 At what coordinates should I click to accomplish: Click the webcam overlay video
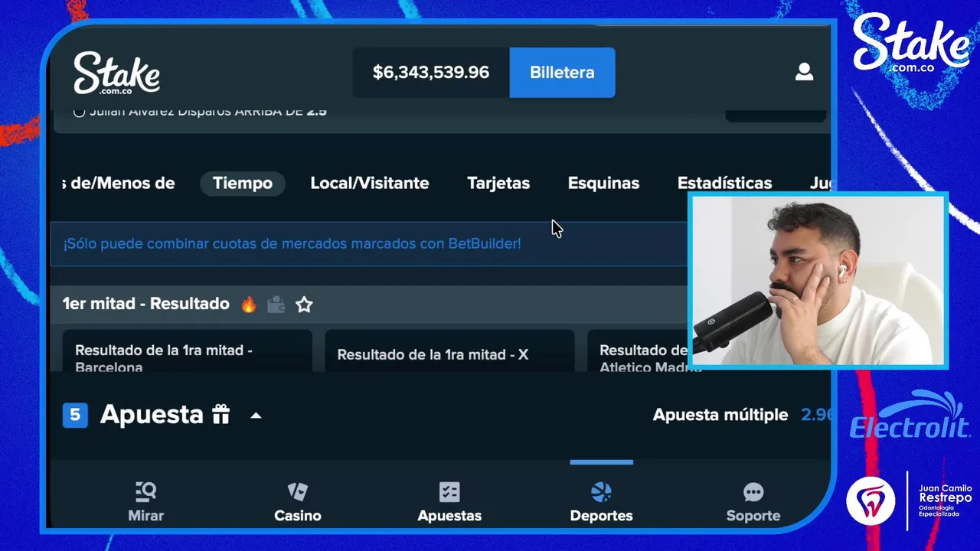(x=818, y=280)
